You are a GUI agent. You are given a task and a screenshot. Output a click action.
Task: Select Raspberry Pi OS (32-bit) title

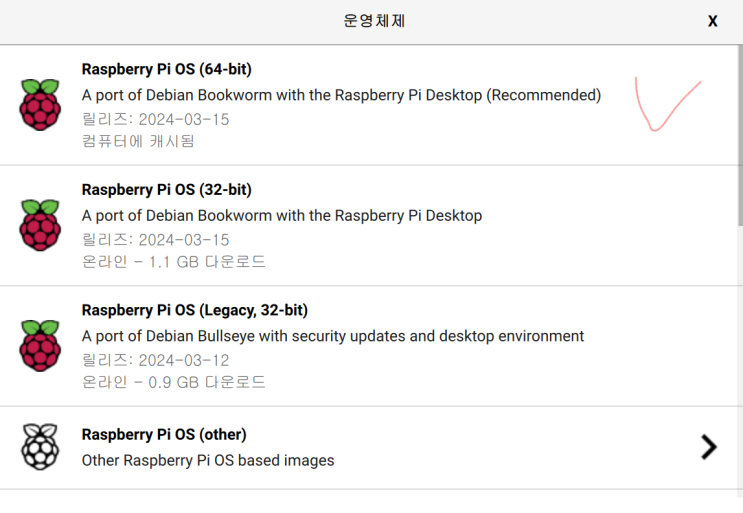(x=166, y=189)
